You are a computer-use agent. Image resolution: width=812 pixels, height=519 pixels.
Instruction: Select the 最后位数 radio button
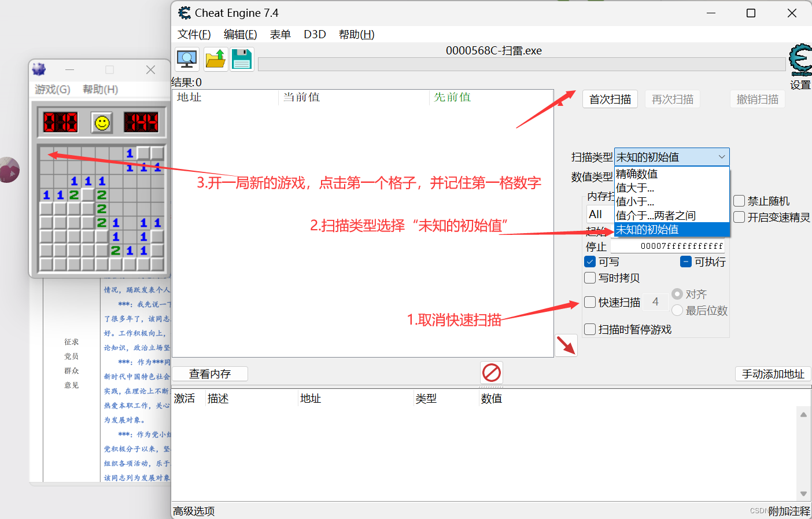click(x=677, y=310)
